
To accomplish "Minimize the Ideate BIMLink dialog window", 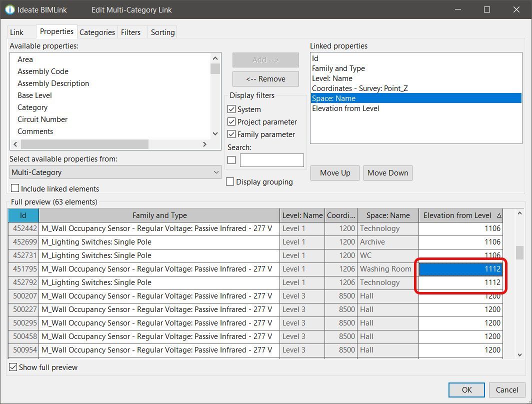I will tap(457, 9).
